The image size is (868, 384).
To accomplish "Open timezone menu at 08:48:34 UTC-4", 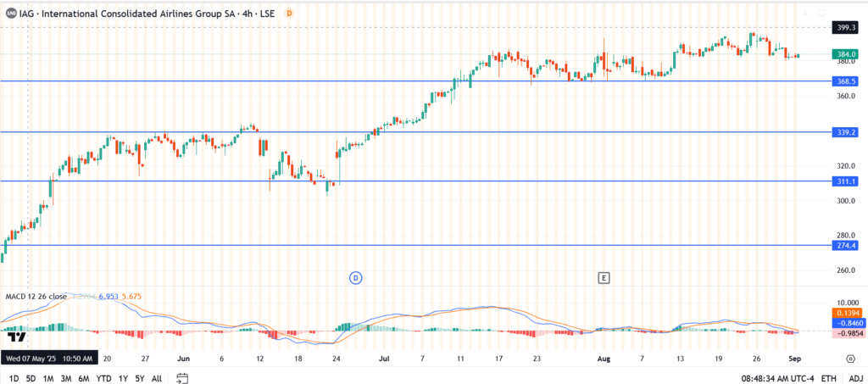I will [x=777, y=378].
